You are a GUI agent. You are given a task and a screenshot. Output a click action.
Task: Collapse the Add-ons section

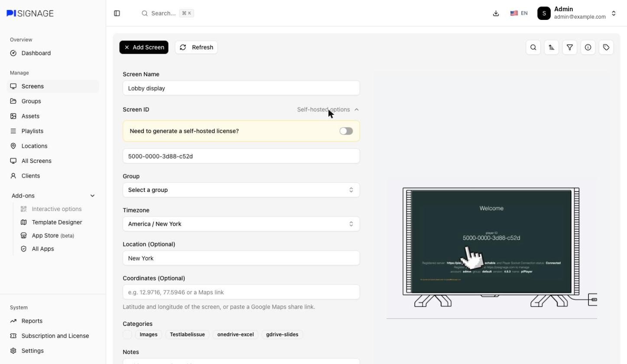[53, 196]
